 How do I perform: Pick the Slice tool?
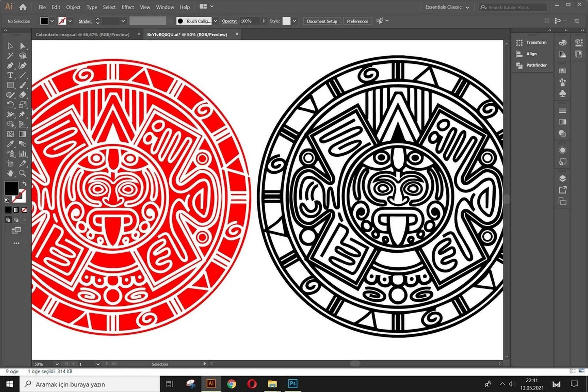22,164
